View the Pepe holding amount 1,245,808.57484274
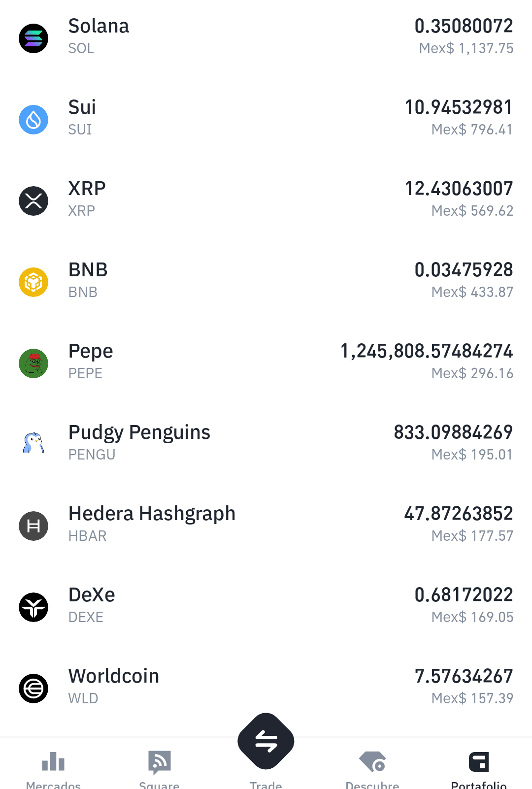Image resolution: width=532 pixels, height=789 pixels. [x=427, y=352]
